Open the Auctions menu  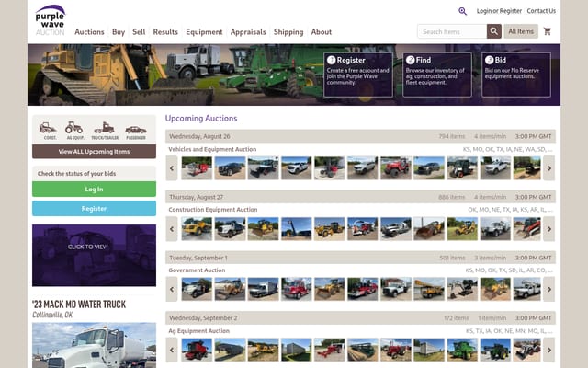coord(89,32)
